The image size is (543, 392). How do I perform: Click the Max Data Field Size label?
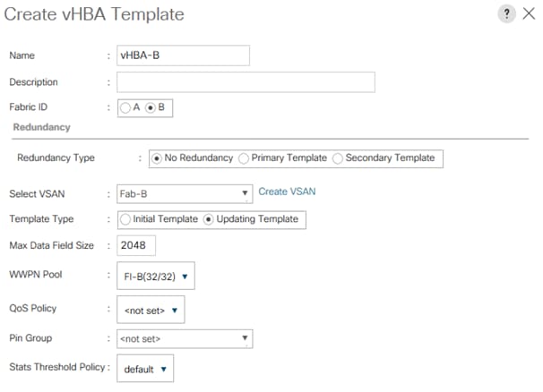(x=52, y=245)
